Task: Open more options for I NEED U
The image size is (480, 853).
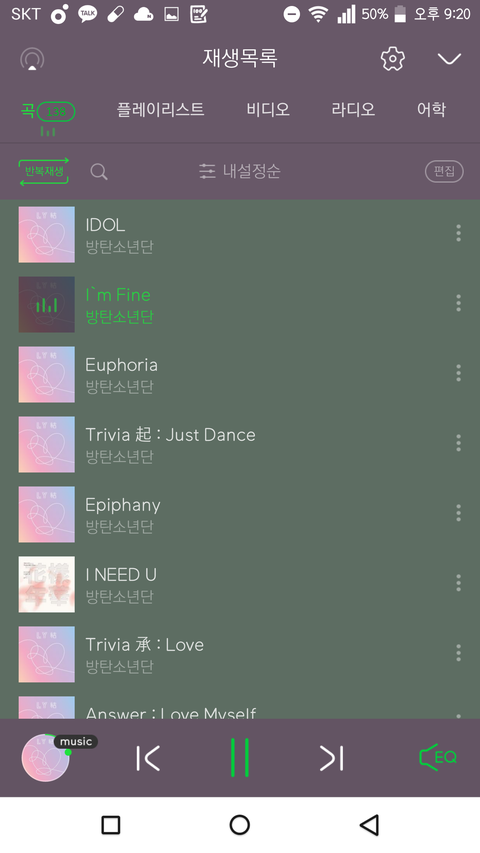Action: click(458, 583)
